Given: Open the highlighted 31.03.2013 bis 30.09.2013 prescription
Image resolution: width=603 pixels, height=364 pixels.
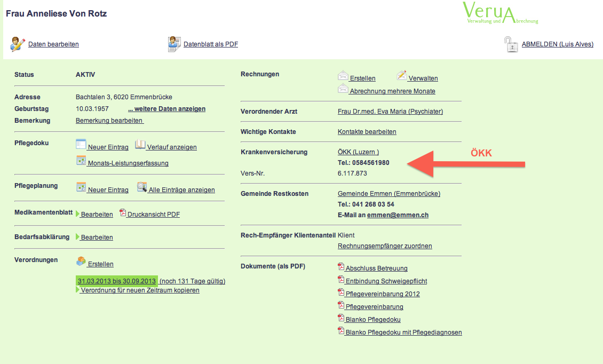Looking at the screenshot, I should click(x=117, y=281).
